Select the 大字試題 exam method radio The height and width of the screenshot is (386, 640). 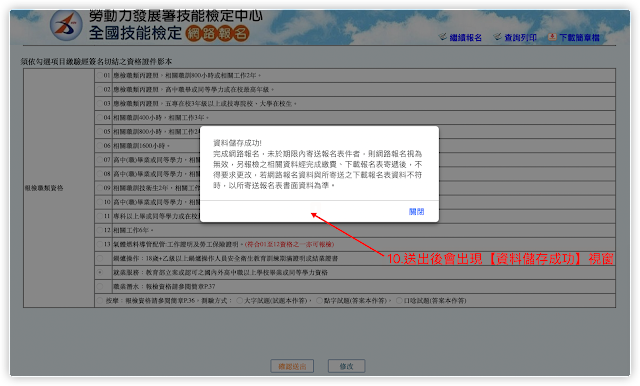240,300
